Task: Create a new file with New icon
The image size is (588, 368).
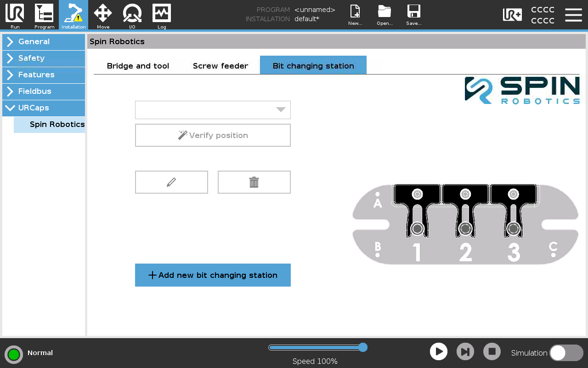Action: tap(355, 15)
